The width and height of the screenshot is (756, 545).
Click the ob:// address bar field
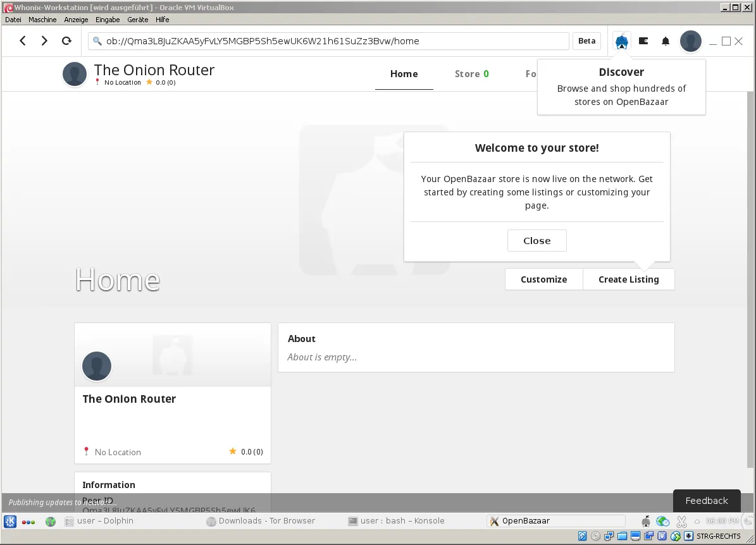(x=328, y=41)
